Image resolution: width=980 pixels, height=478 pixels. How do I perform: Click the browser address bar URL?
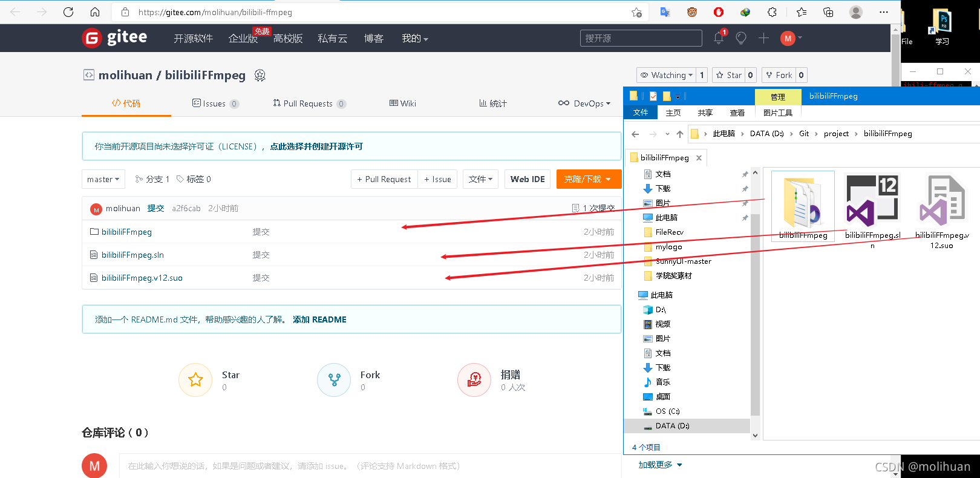point(215,12)
